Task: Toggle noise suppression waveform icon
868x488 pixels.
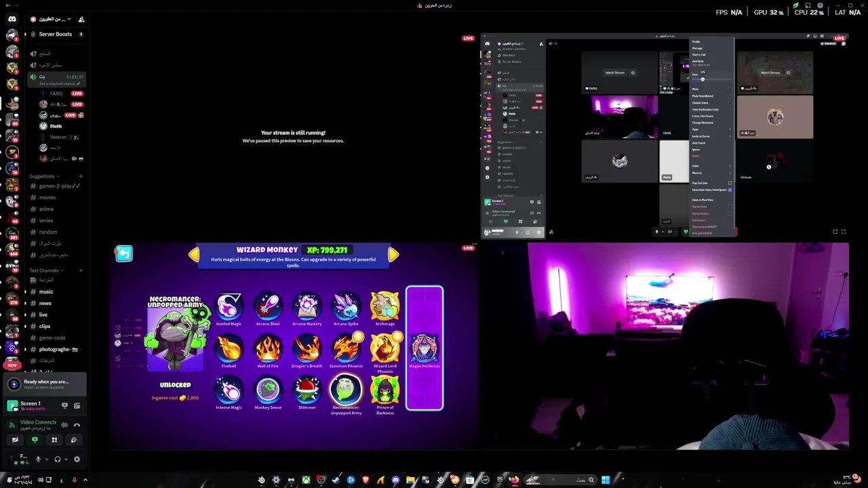Action: click(64, 425)
